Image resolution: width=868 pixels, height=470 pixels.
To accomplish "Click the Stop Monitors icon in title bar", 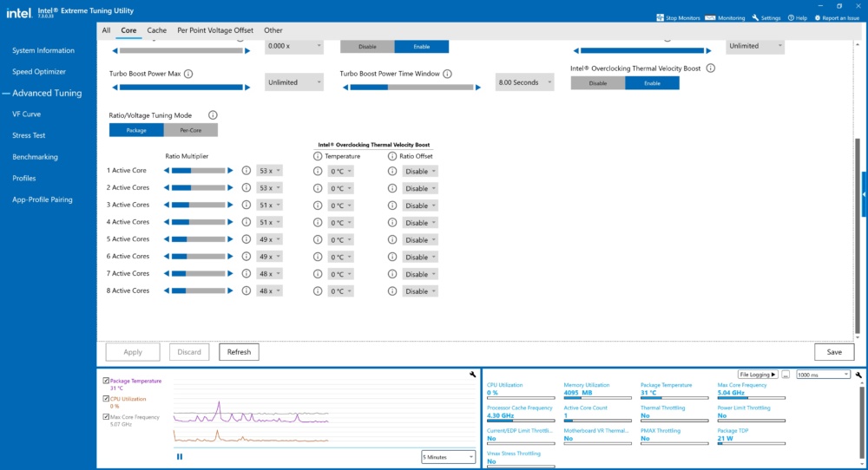I will pyautogui.click(x=660, y=17).
